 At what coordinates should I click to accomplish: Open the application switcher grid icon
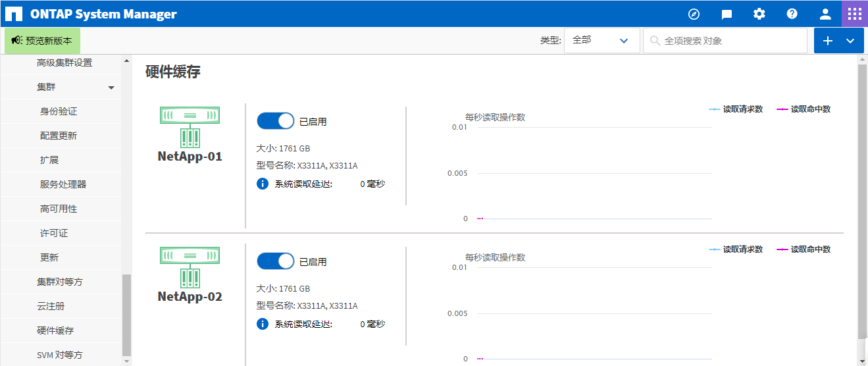coord(855,14)
